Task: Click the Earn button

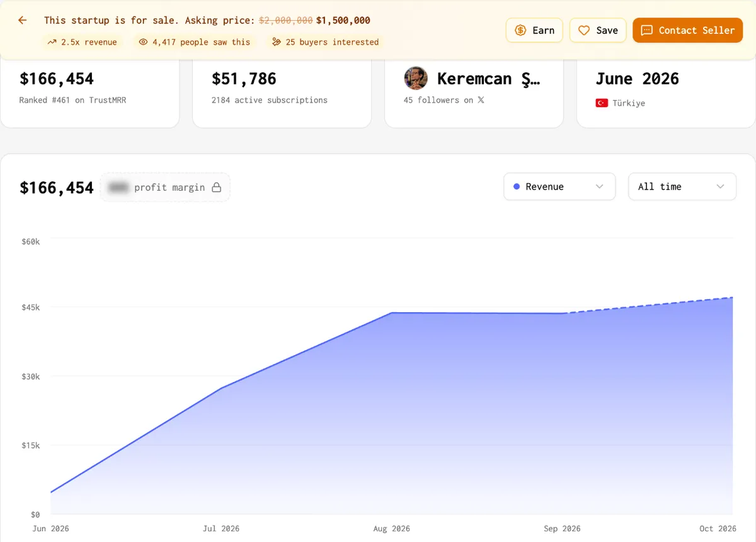Action: 534,30
